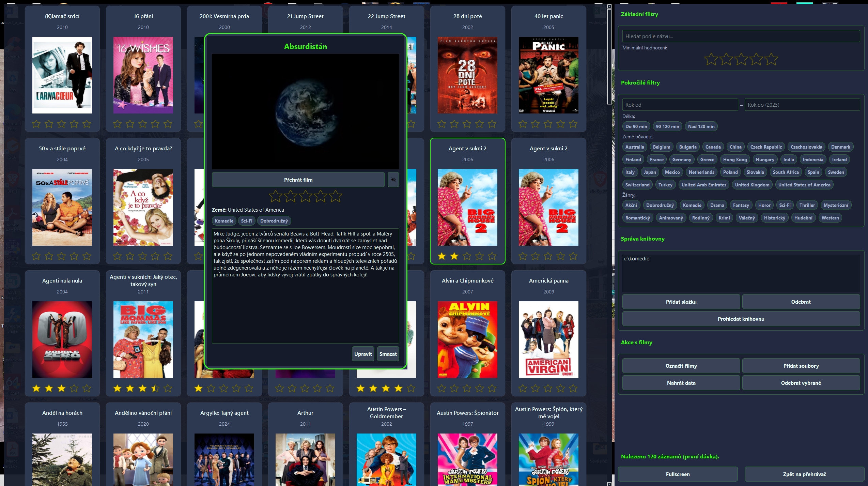Click third star under minimum rating filter

click(x=741, y=59)
